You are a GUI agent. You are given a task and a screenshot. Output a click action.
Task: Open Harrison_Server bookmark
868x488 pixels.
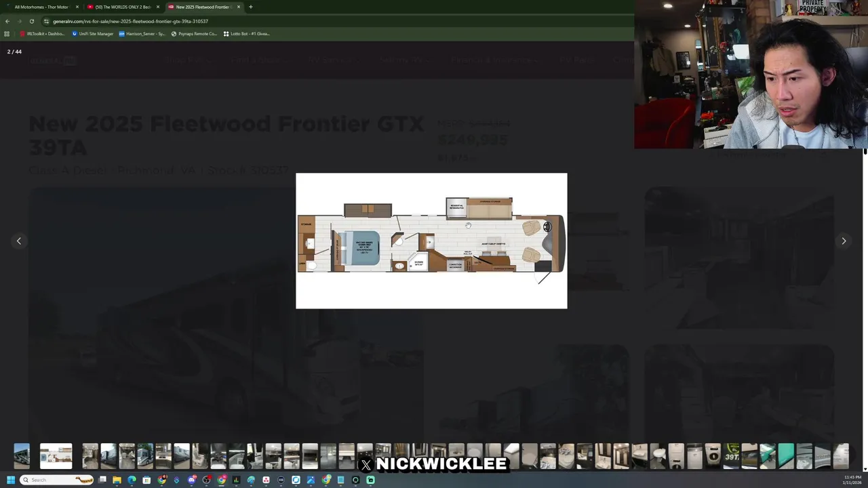tap(142, 33)
